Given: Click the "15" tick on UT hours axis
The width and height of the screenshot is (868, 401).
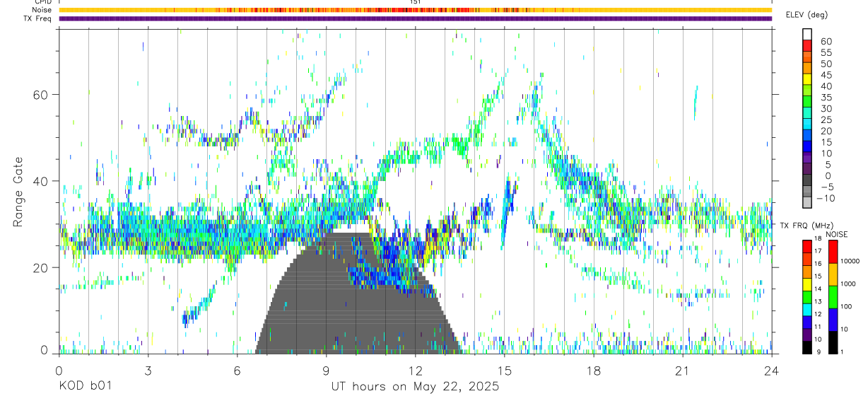Looking at the screenshot, I should click(x=505, y=371).
